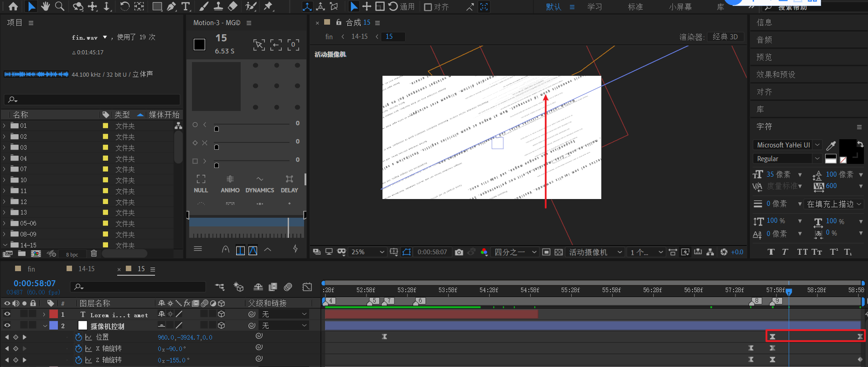
Task: Take a snapshot with camera icon
Action: click(x=459, y=252)
